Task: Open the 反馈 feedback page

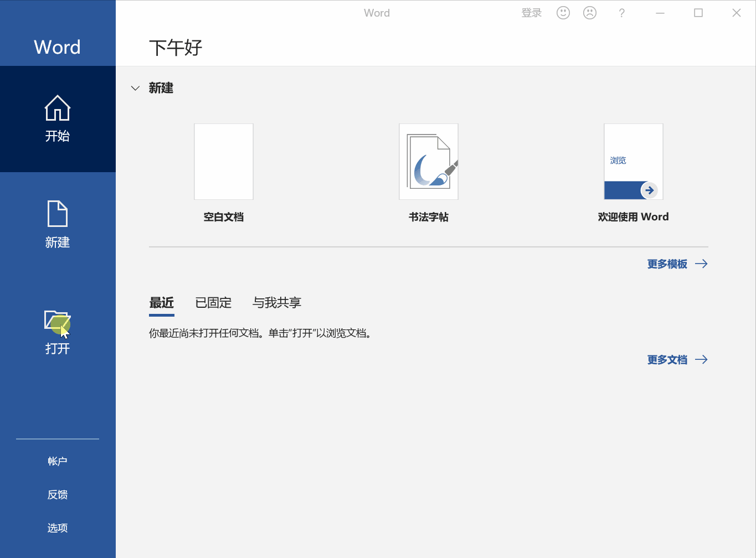Action: 57,494
